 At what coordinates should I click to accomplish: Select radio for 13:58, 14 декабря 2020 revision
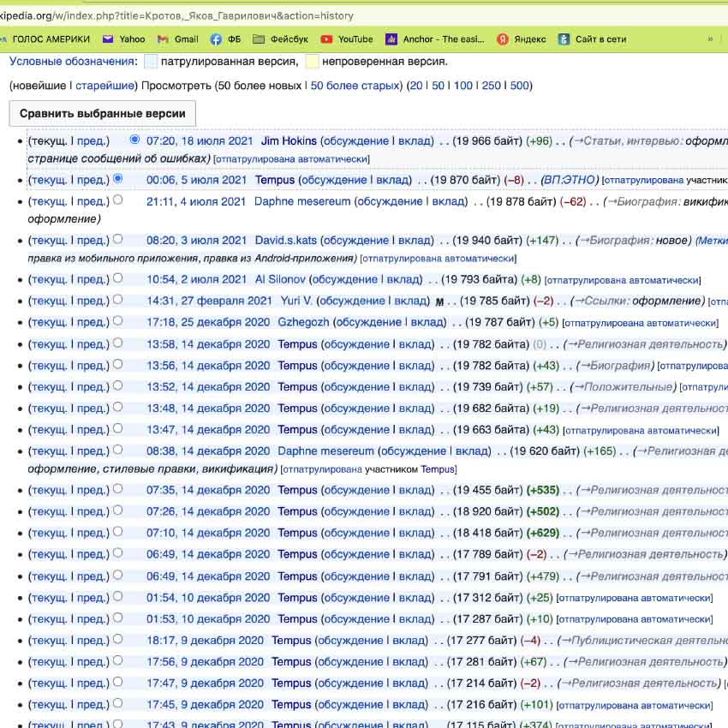click(118, 343)
